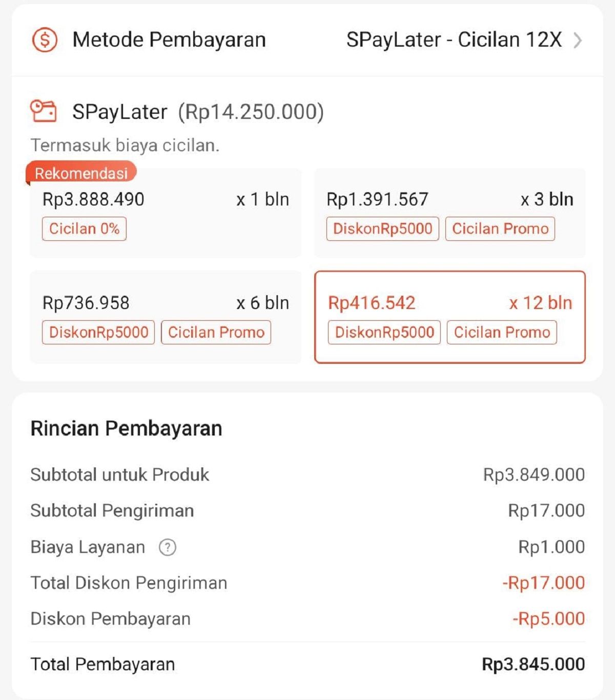Open payment method chevron arrow
615x700 pixels.
[578, 40]
